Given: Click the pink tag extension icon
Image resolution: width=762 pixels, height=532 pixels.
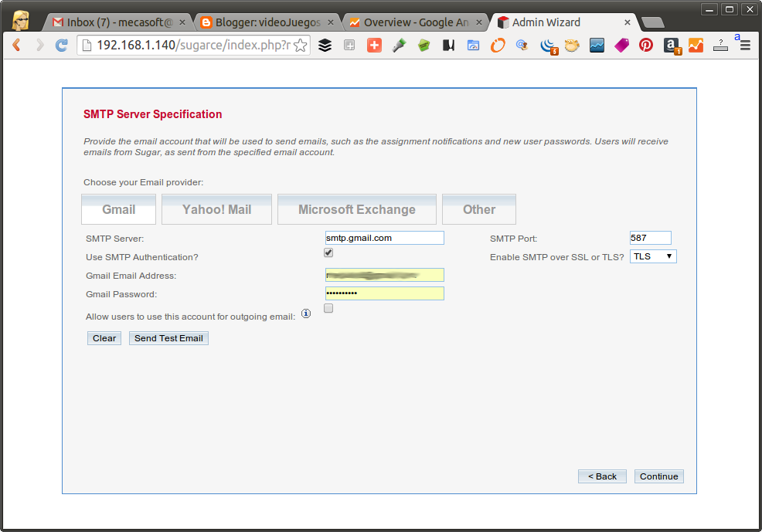Looking at the screenshot, I should click(621, 46).
